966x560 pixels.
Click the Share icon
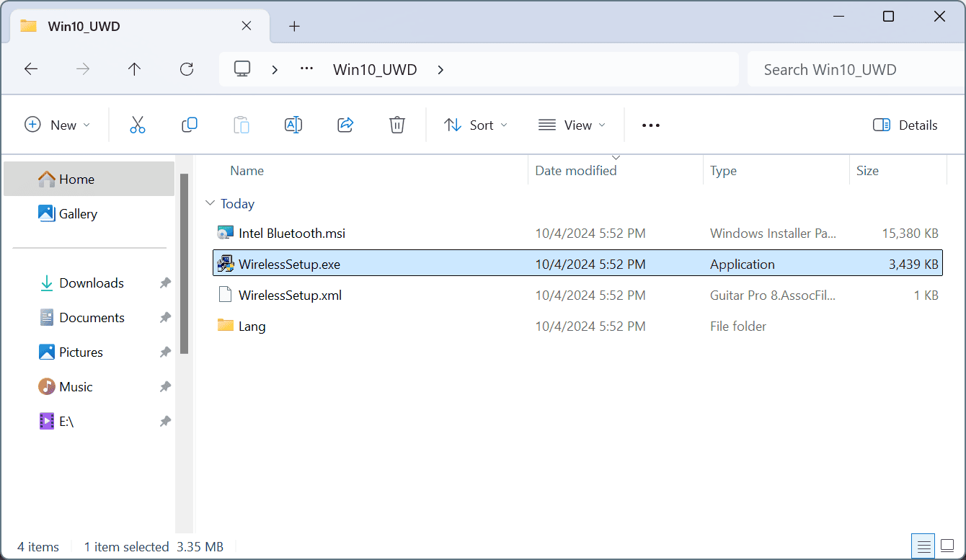click(x=345, y=125)
